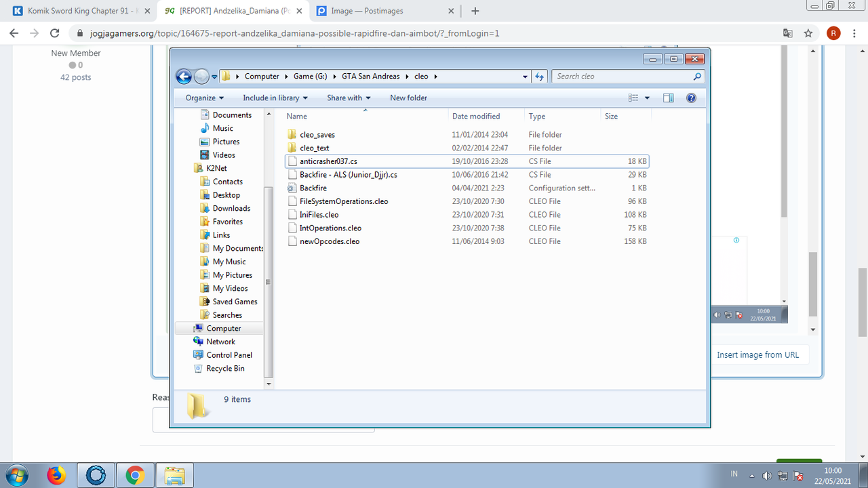This screenshot has width=868, height=488.
Task: Open Explorer help question mark
Action: [x=691, y=98]
